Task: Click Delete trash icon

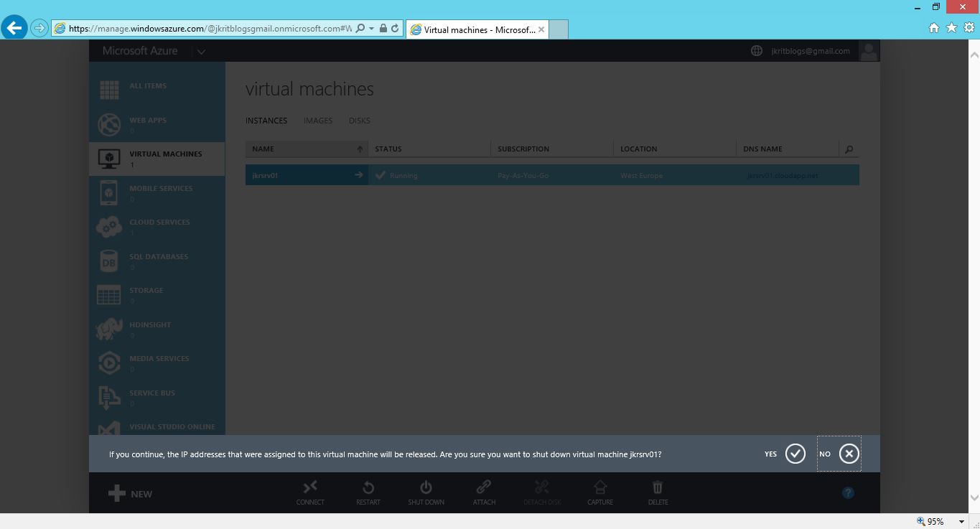Action: 658,487
